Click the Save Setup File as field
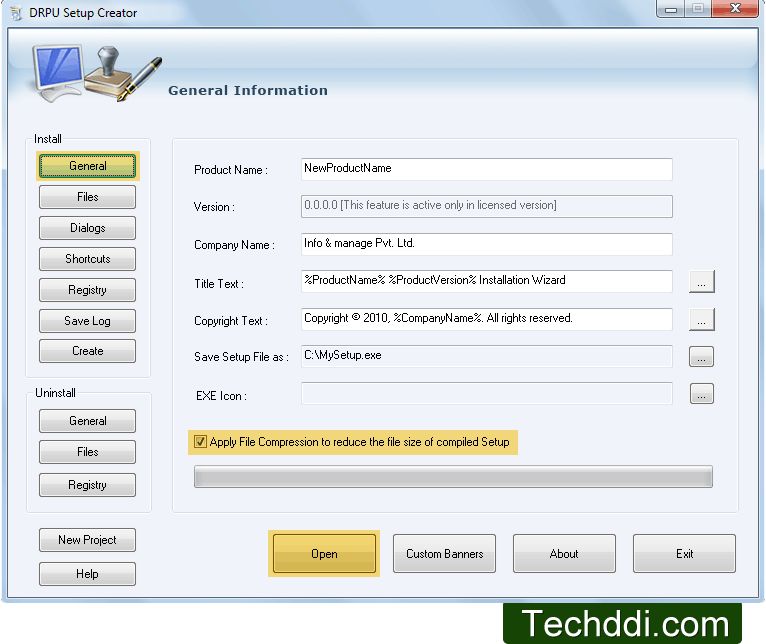The width and height of the screenshot is (766, 644). point(487,356)
